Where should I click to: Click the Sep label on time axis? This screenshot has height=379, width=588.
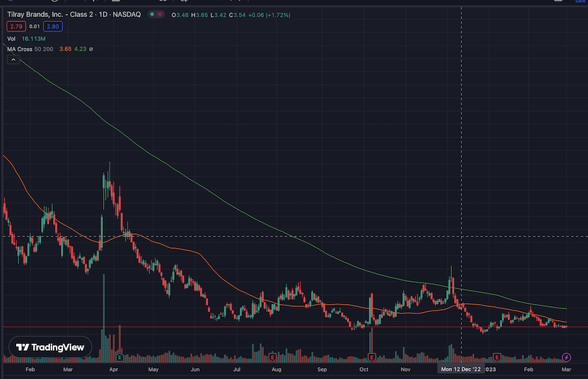[x=322, y=369]
